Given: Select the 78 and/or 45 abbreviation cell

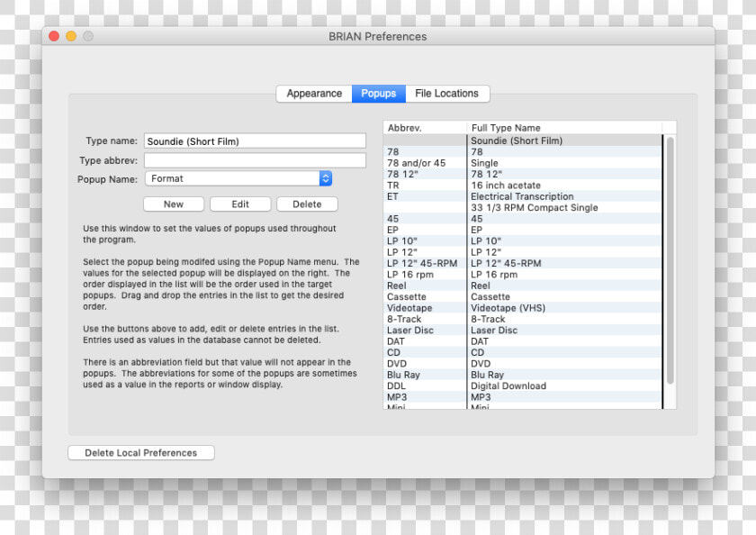Looking at the screenshot, I should 425,163.
